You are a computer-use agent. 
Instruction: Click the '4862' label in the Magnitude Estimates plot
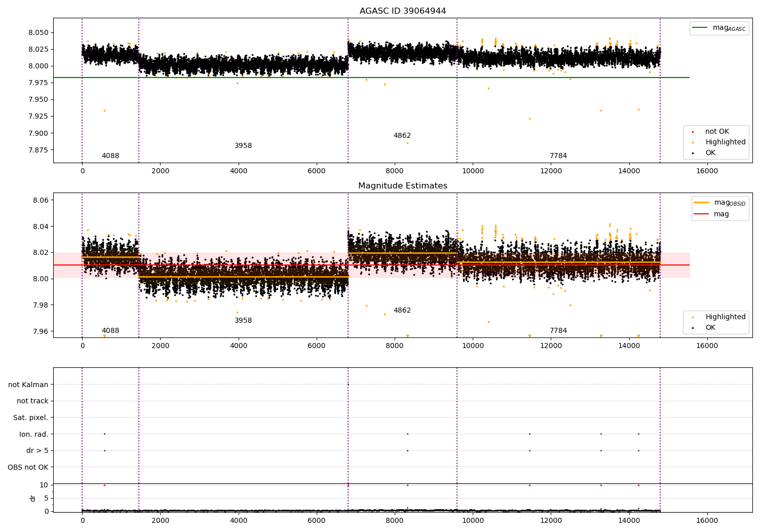402,311
